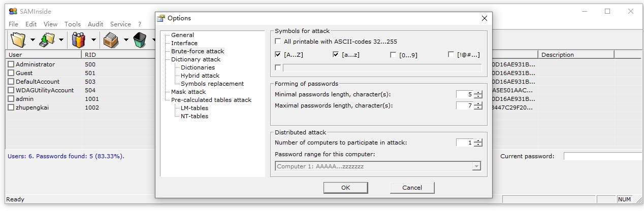Select Mask attack in options tree

188,92
